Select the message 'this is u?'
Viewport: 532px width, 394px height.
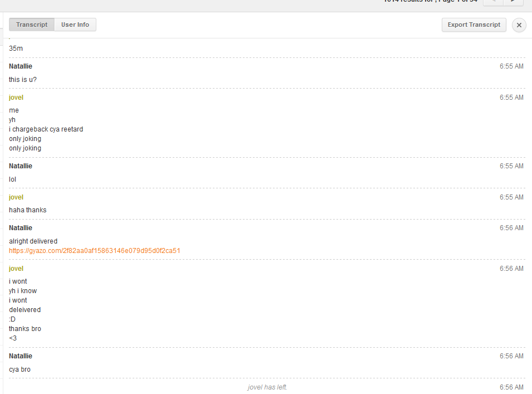tap(23, 80)
